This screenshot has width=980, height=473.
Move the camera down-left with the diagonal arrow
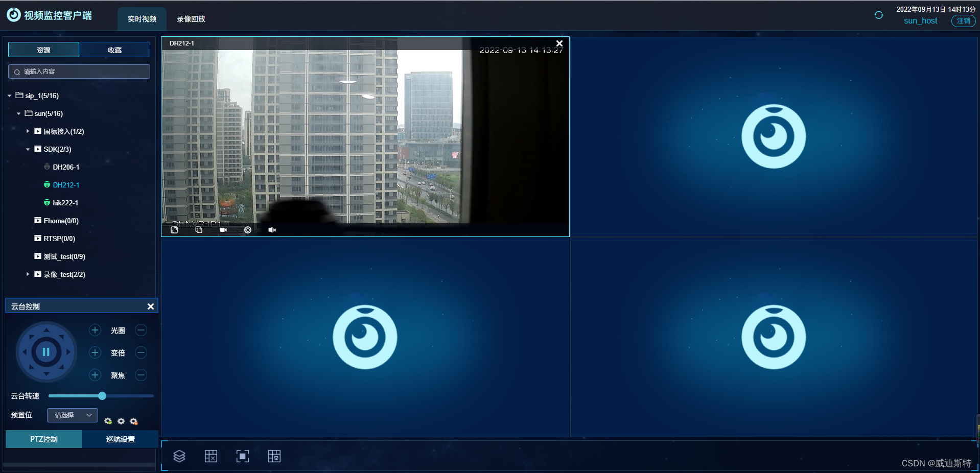click(x=31, y=367)
